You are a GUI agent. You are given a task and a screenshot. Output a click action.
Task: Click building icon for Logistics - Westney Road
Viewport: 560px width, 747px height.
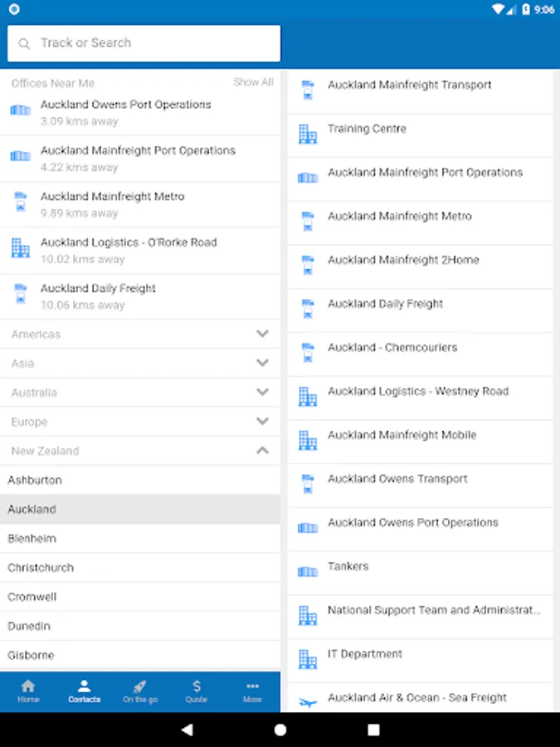[308, 397]
